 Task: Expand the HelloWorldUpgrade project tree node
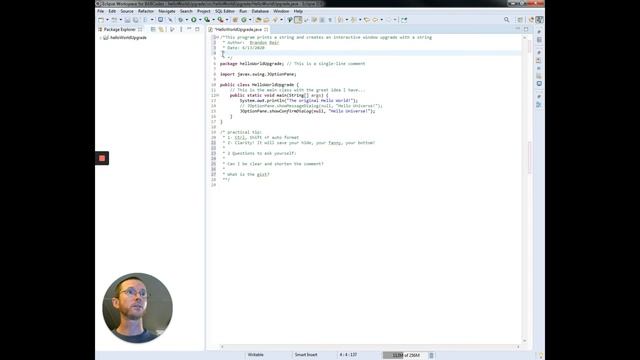(101, 38)
